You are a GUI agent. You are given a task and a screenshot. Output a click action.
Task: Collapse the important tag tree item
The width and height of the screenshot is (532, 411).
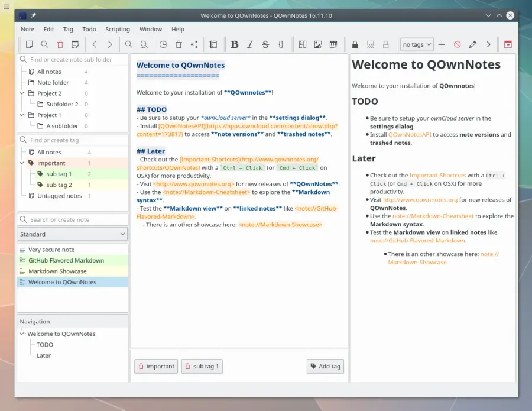[22, 163]
